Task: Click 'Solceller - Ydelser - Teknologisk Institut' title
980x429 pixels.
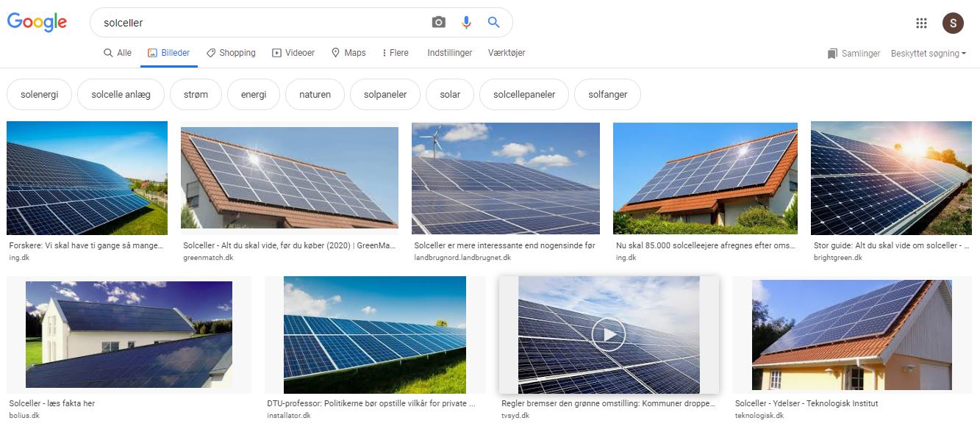Action: (806, 403)
